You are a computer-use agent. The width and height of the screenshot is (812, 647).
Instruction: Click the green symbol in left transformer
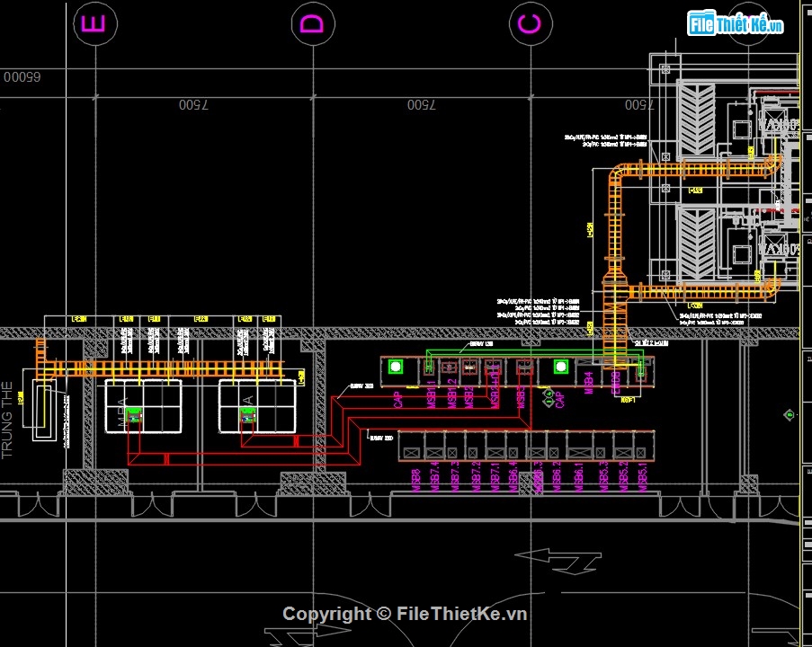[134, 414]
